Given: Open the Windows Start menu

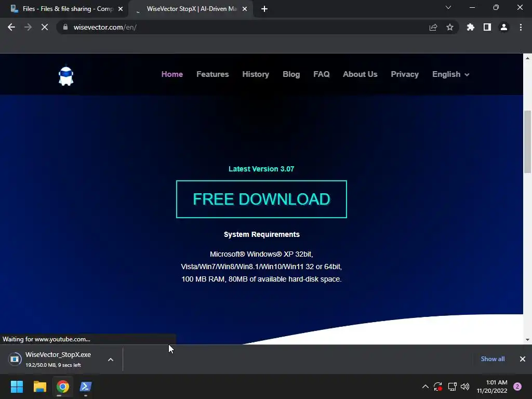Looking at the screenshot, I should (x=17, y=387).
